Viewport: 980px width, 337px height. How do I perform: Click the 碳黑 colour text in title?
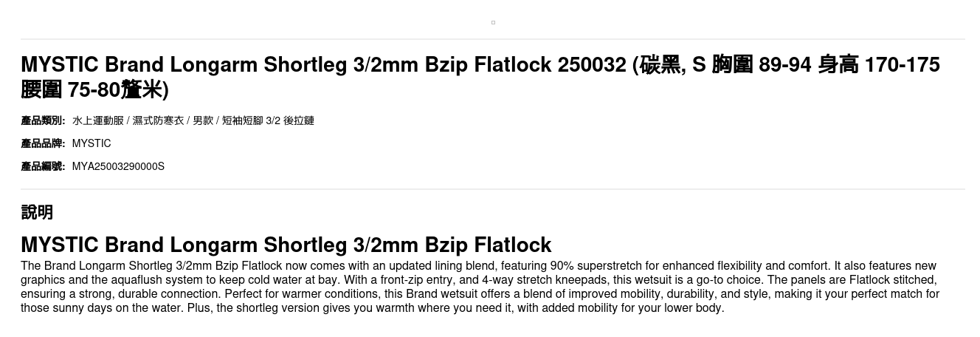click(660, 65)
